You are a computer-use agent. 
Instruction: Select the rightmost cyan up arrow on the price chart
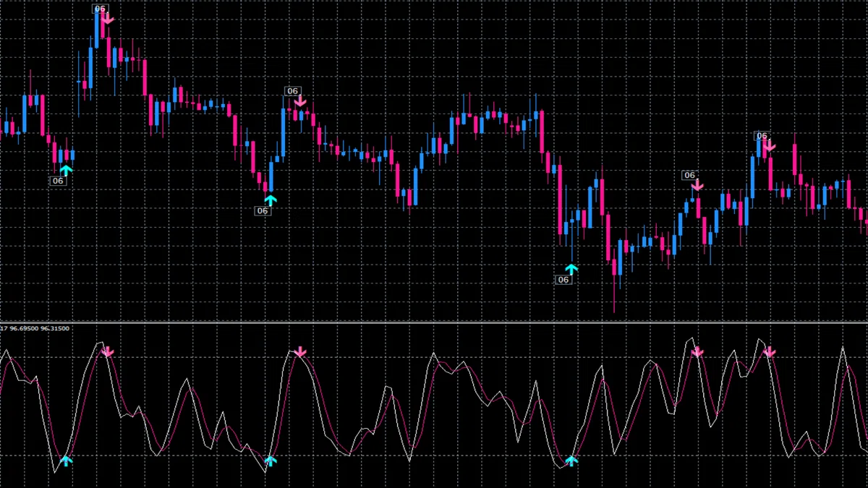click(x=571, y=269)
